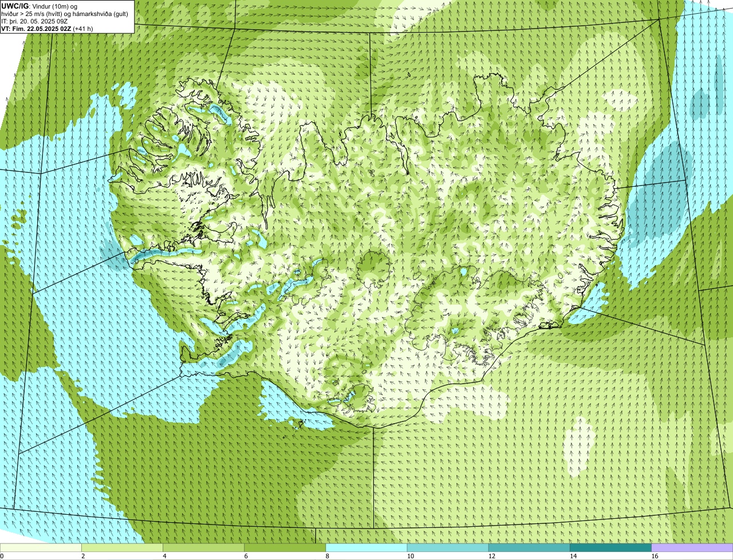The height and width of the screenshot is (560, 733).
Task: Select the 6–8 m/s dark green legend swatch
Action: 285,547
